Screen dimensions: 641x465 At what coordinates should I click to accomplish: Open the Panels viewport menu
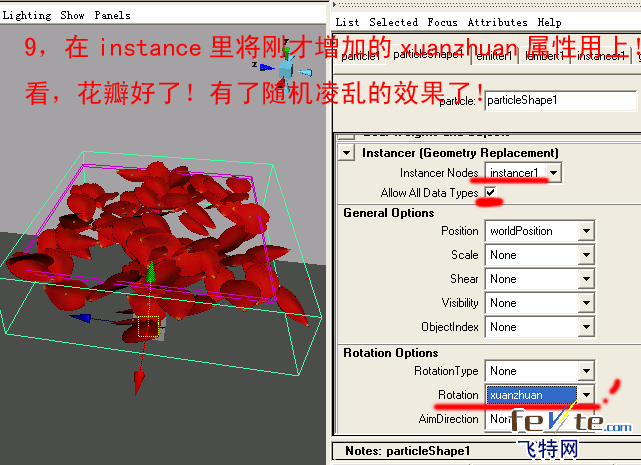(112, 16)
